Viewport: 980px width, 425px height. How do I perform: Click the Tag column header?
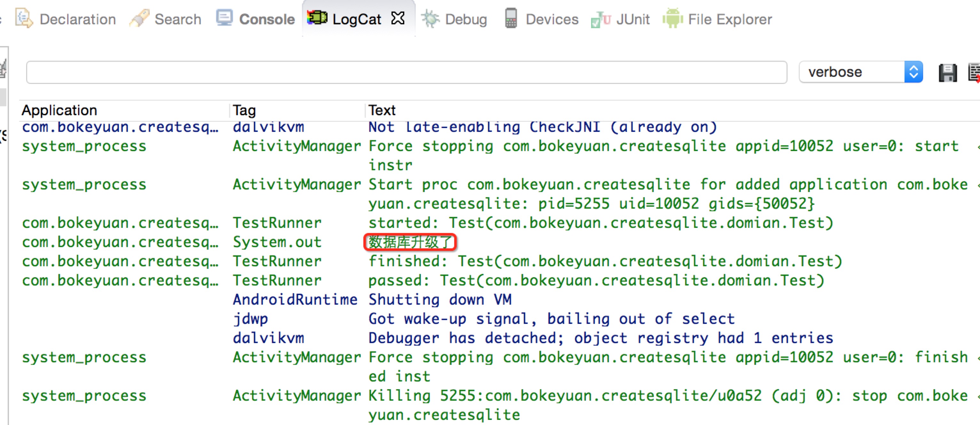(244, 110)
